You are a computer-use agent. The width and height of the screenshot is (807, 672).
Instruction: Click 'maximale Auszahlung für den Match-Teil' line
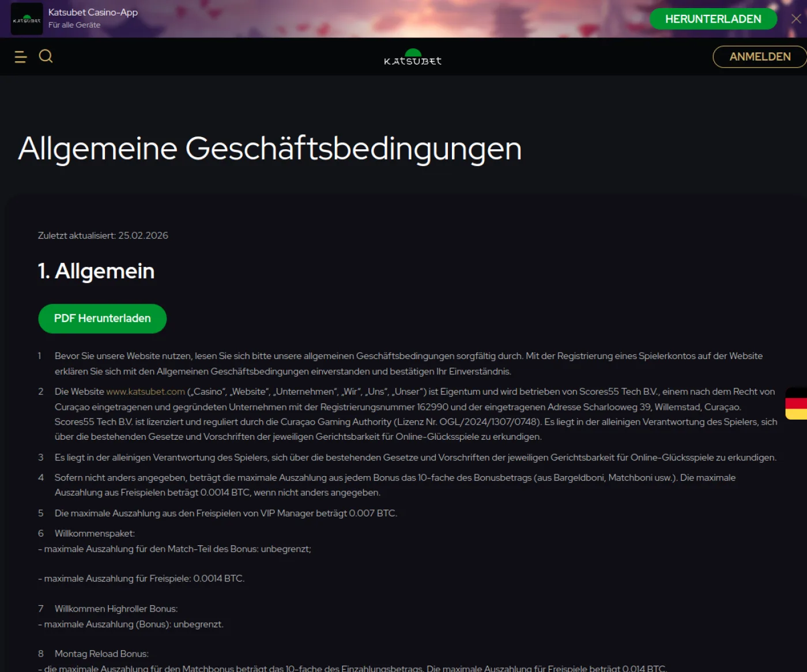coord(175,549)
